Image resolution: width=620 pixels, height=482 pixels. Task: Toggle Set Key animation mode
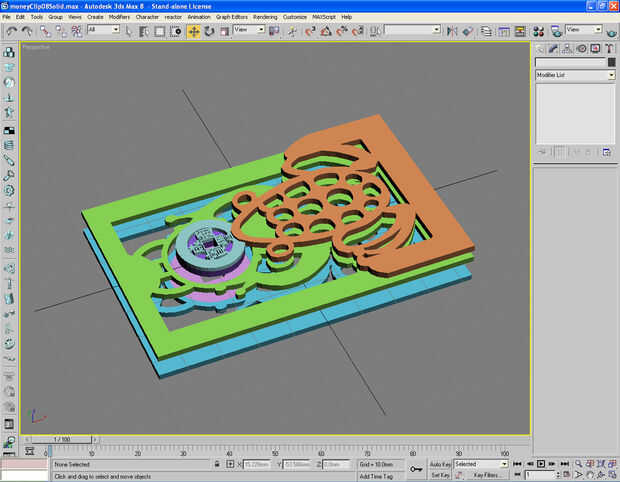point(440,475)
